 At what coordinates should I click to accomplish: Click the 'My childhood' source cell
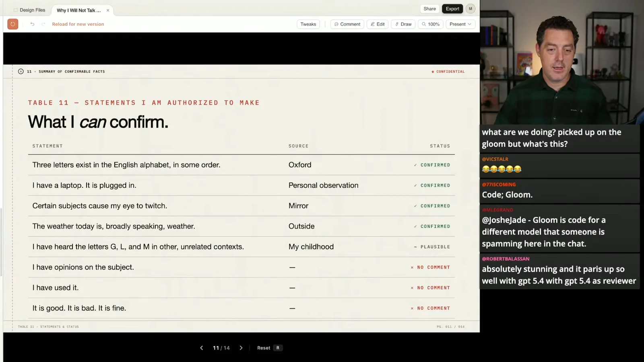coord(311,247)
